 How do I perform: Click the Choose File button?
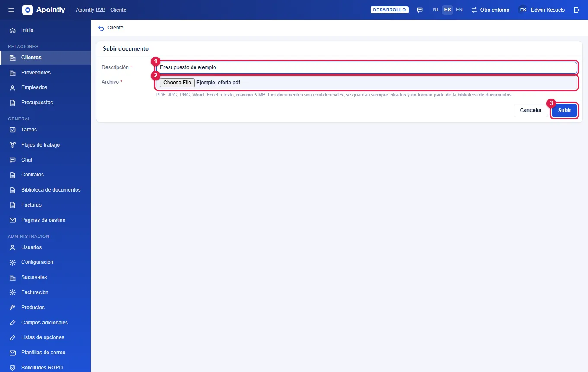177,83
